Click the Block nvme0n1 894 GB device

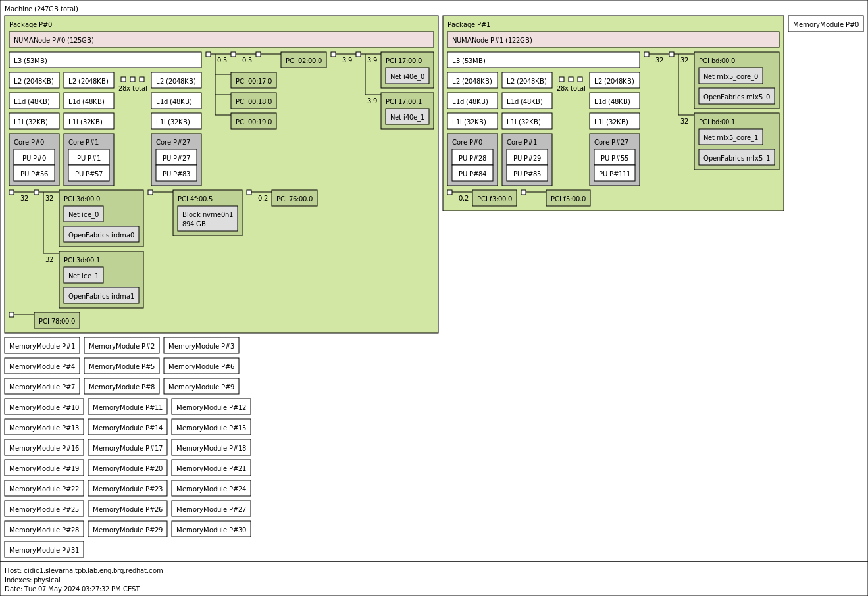[x=207, y=219]
